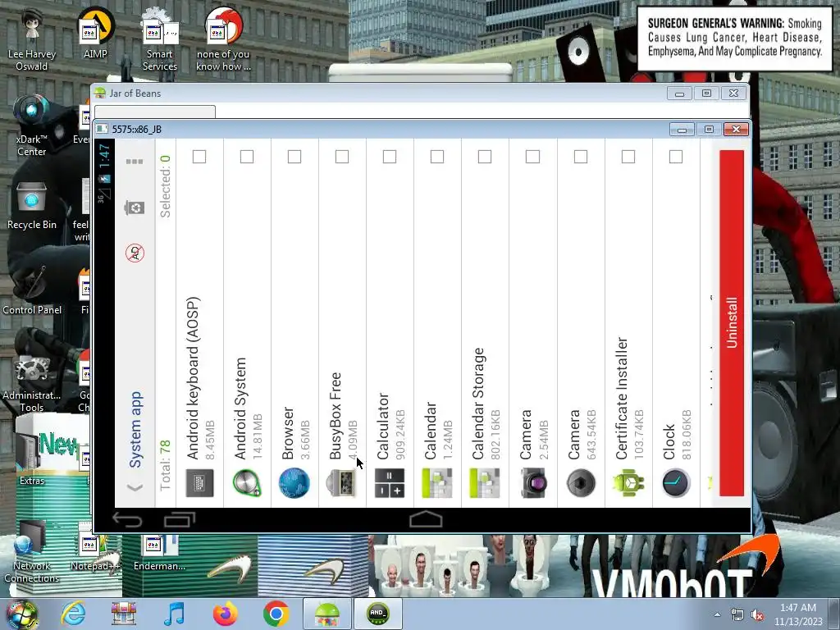Tick the Calendar 1.24MB checkbox
Screen dimensions: 840x630
437,157
